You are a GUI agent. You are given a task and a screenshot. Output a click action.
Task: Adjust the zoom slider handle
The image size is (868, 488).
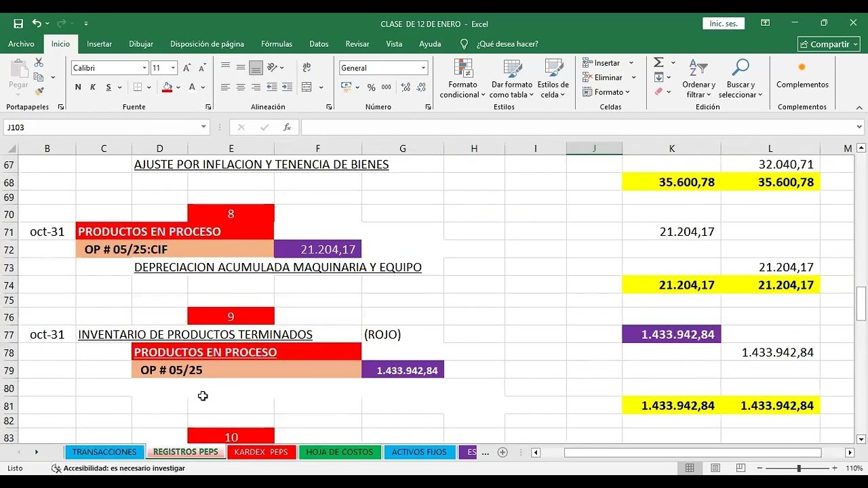(799, 468)
